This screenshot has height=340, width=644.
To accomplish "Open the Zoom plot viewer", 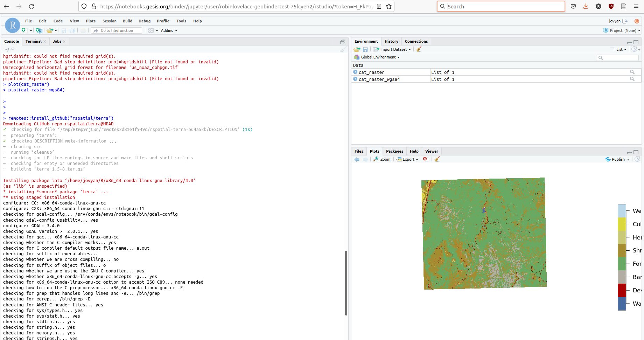I will (381, 159).
